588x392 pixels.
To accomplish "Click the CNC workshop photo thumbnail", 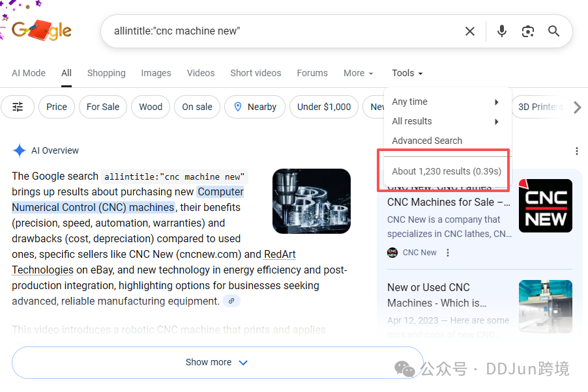I will [x=545, y=307].
